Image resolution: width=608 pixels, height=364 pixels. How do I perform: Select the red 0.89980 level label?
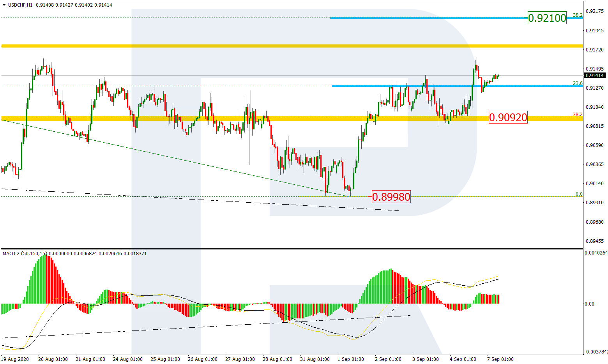(391, 197)
